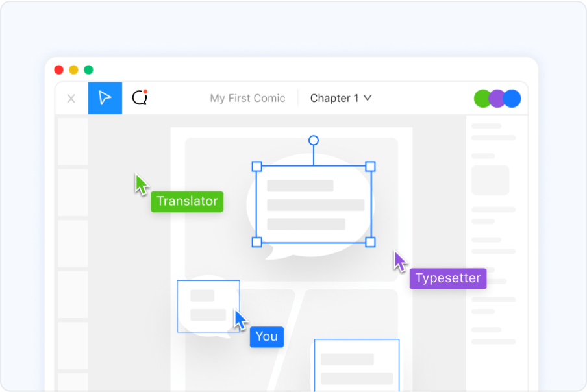Click the blue You label
The width and height of the screenshot is (587, 392).
point(267,336)
